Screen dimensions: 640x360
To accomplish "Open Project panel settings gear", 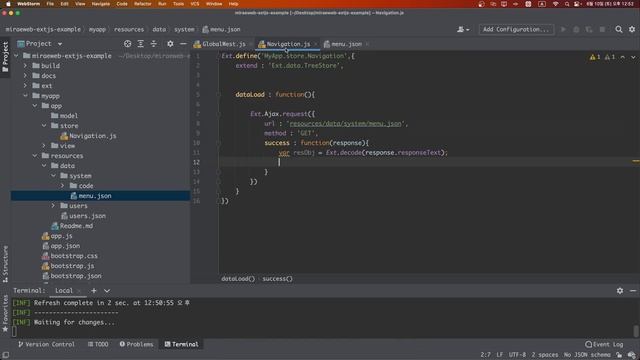I will click(x=170, y=44).
